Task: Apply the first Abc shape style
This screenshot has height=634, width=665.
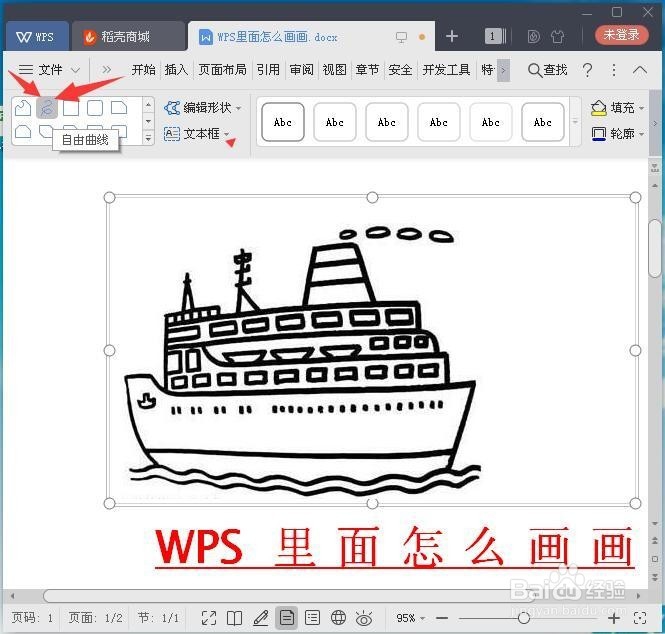Action: (283, 122)
